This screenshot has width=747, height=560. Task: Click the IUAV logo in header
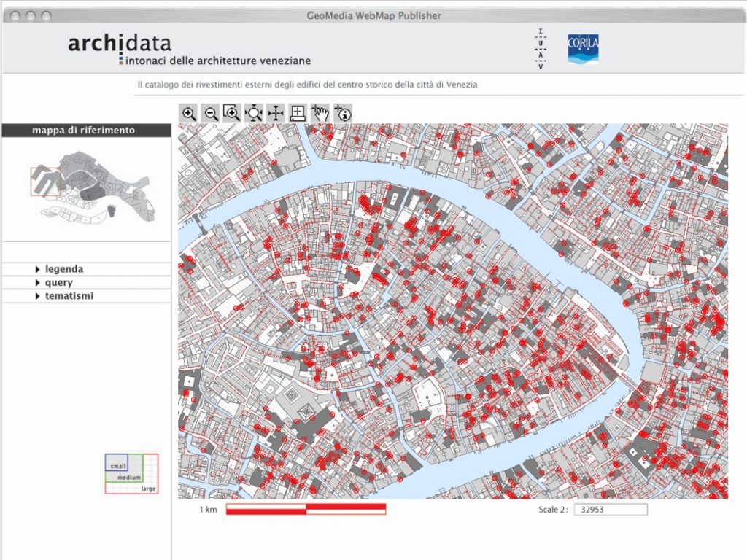pos(541,49)
